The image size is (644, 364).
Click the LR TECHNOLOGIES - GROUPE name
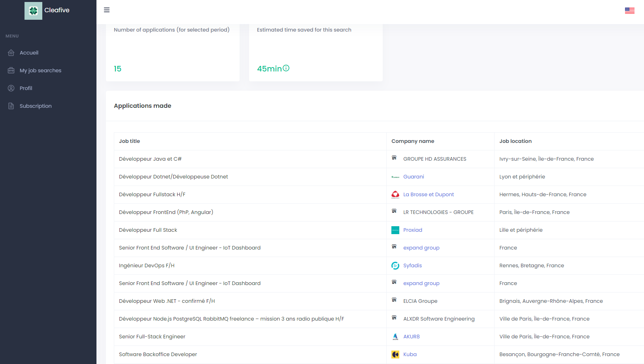438,212
